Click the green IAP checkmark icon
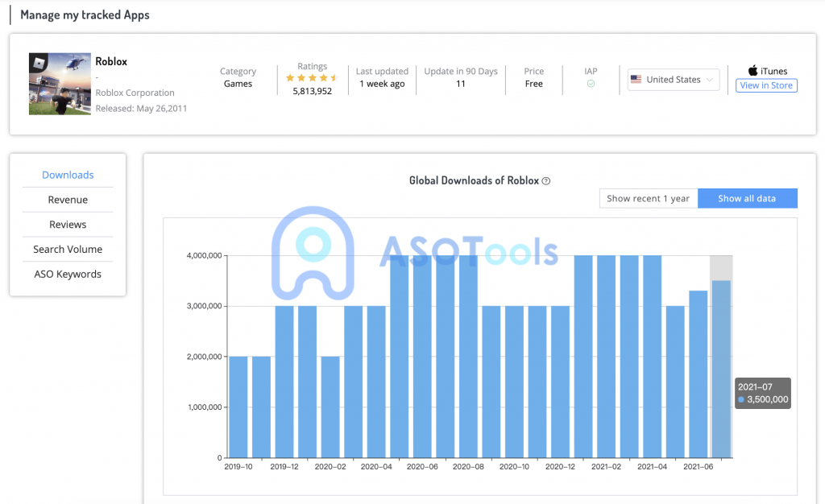The image size is (825, 504). click(591, 84)
